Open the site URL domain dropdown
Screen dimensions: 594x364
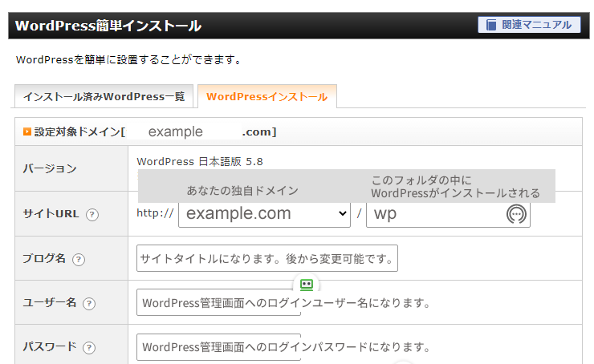[264, 214]
